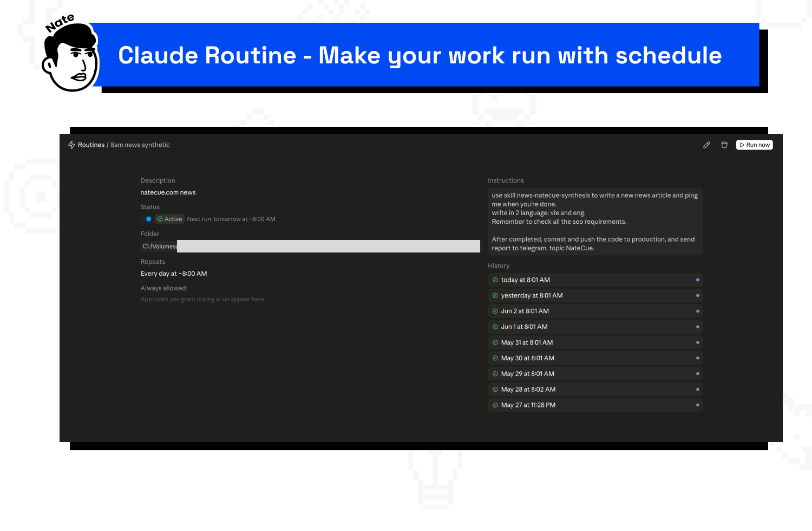Open the 'today at 8:01 AM' run
Image resolution: width=812 pixels, height=531 pixels.
point(595,280)
